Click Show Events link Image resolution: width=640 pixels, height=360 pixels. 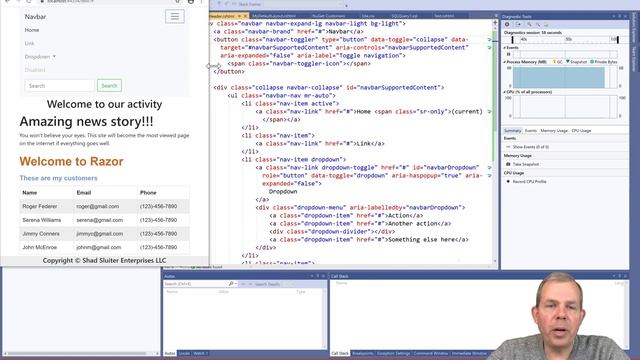[531, 147]
